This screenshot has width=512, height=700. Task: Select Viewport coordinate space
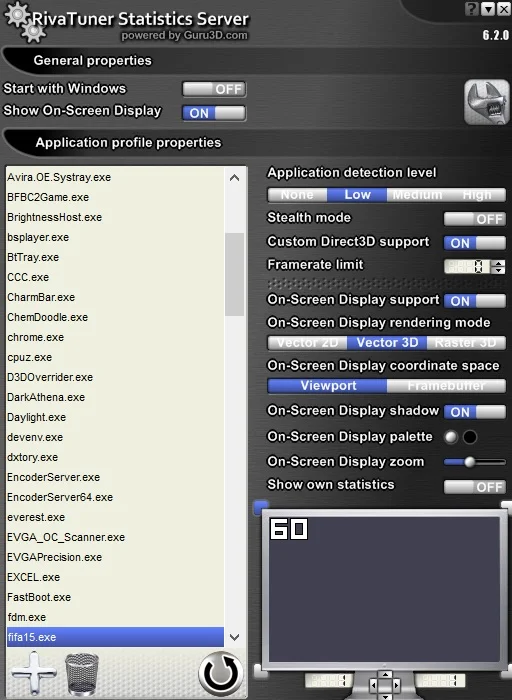(x=328, y=386)
